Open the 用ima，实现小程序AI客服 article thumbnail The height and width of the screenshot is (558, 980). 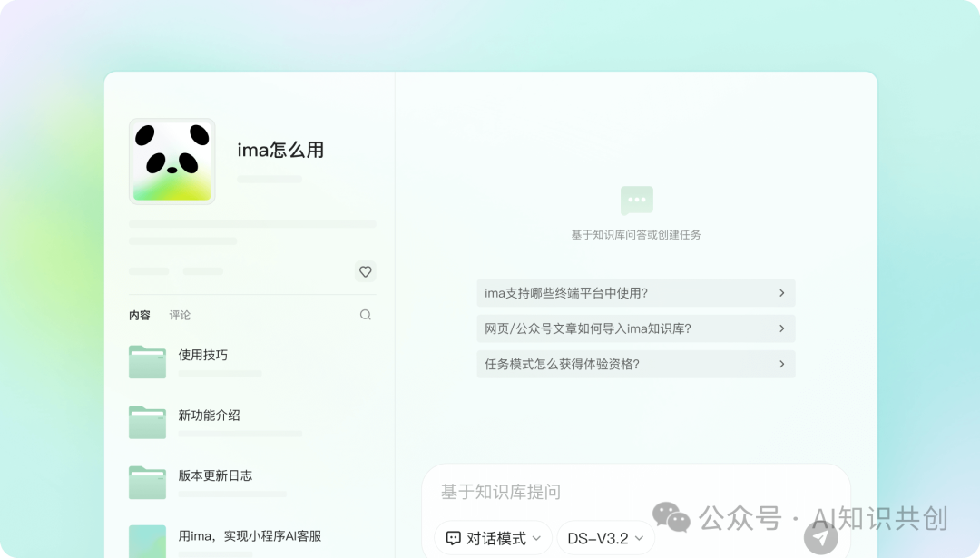pyautogui.click(x=148, y=541)
